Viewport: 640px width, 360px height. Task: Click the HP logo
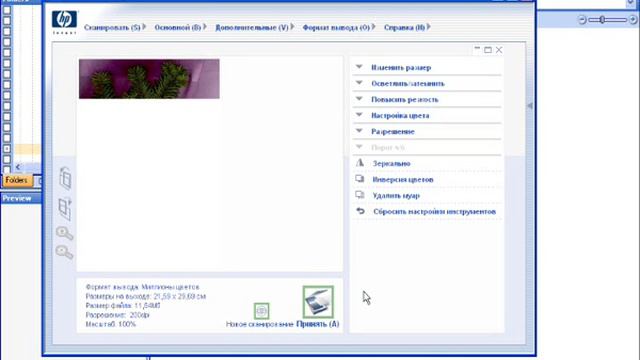64,22
